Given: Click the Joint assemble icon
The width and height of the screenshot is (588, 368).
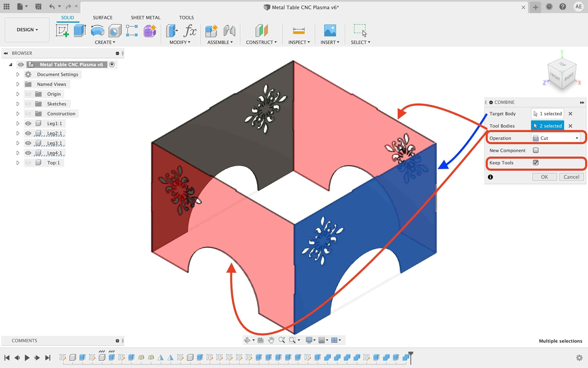Looking at the screenshot, I should [x=229, y=31].
